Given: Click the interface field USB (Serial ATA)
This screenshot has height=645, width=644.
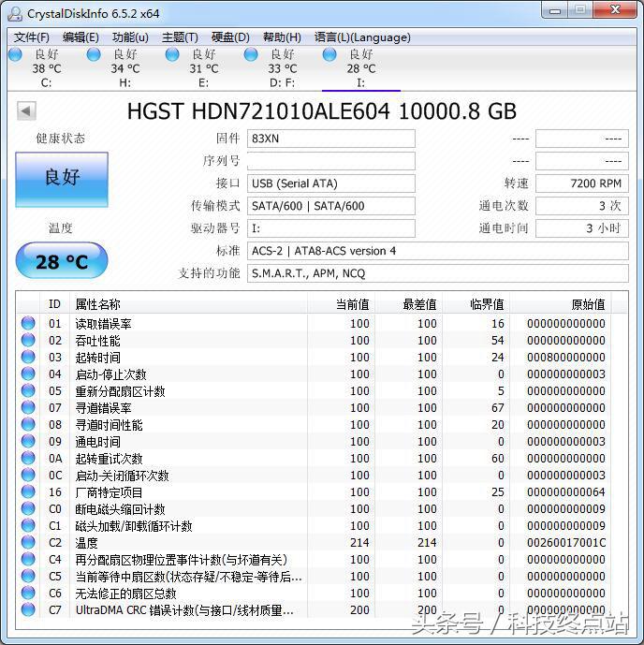Looking at the screenshot, I should 331,183.
